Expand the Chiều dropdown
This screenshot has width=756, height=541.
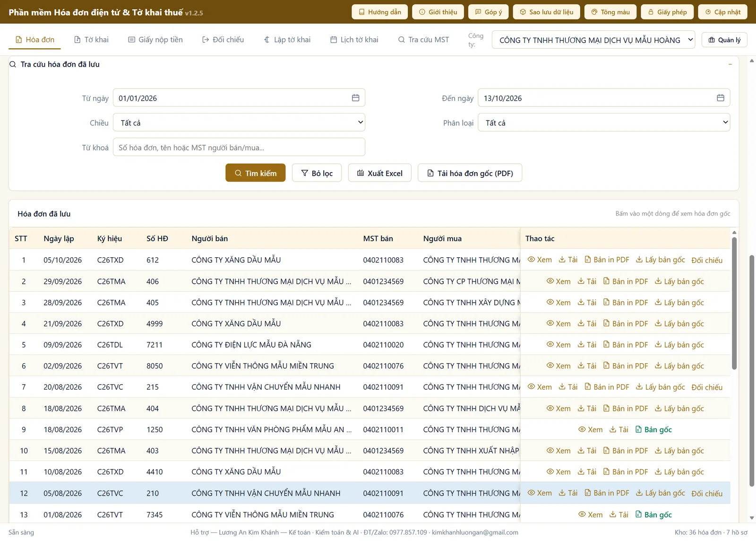(239, 122)
